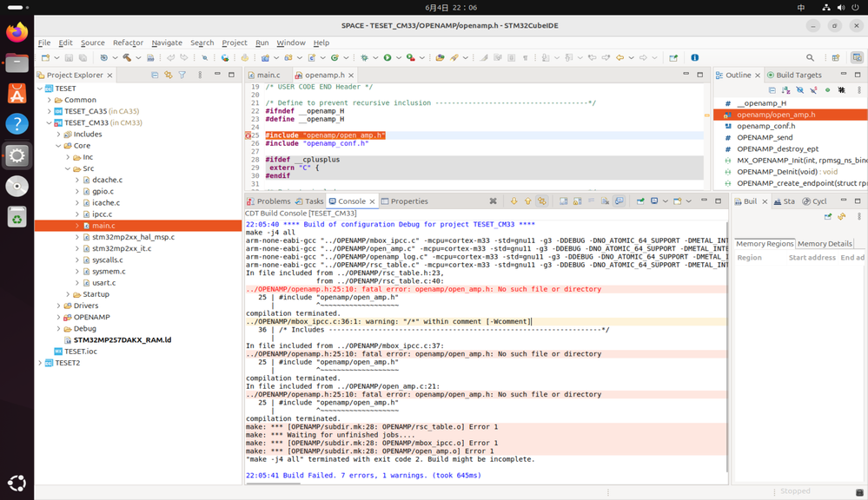The height and width of the screenshot is (500, 868).
Task: Open the Files app in the dock
Action: click(x=17, y=63)
